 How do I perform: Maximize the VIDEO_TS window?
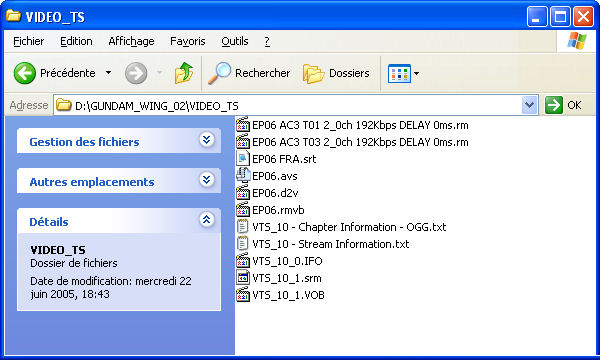pyautogui.click(x=560, y=17)
